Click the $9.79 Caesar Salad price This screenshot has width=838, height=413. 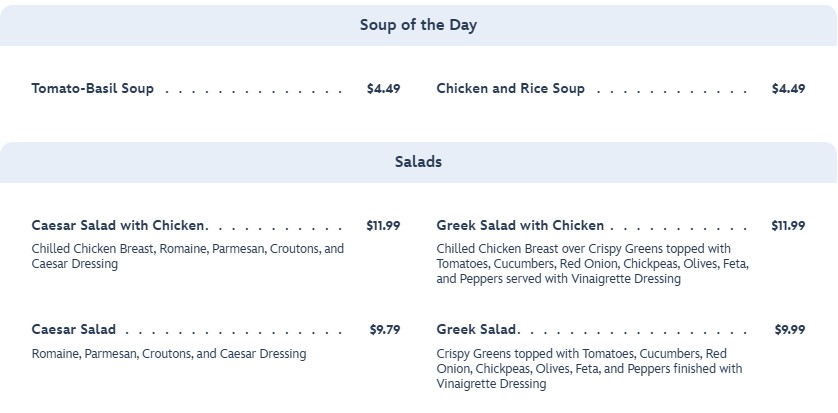(x=385, y=330)
